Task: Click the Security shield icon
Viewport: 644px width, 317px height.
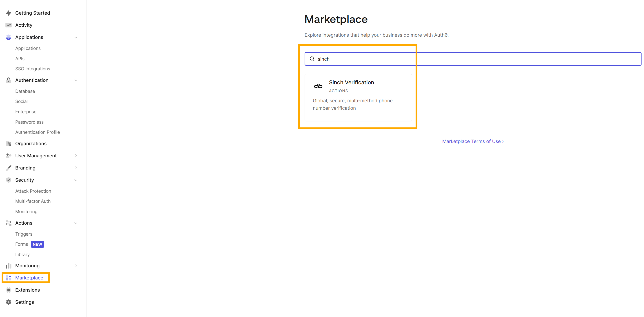Action: (8, 180)
